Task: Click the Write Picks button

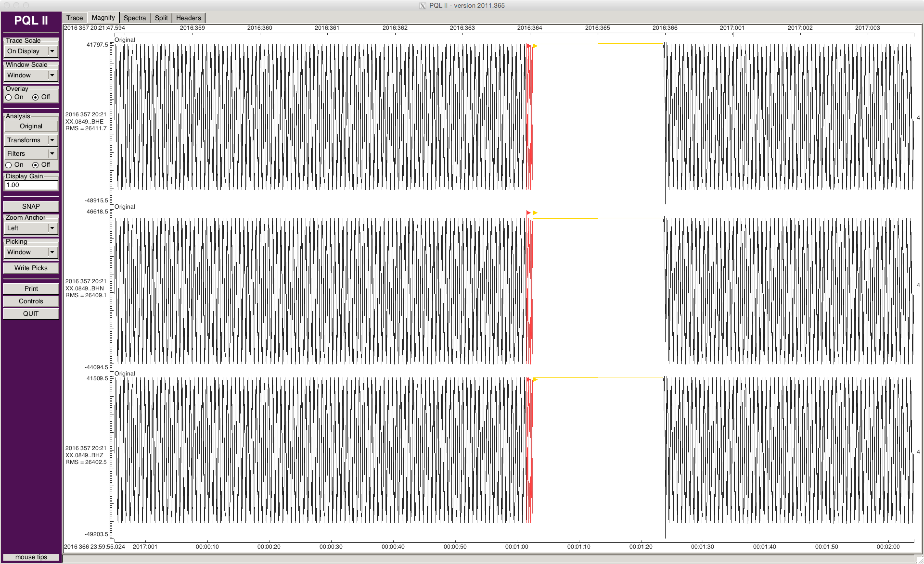Action: point(31,268)
